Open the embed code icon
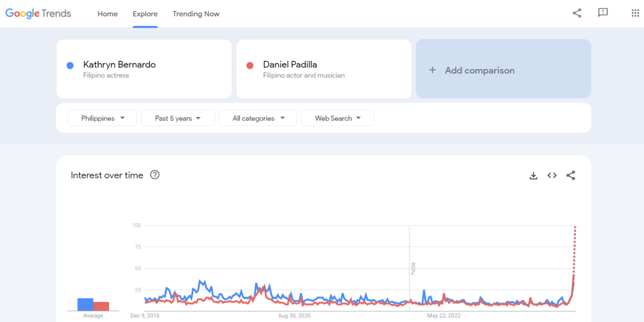 [552, 175]
